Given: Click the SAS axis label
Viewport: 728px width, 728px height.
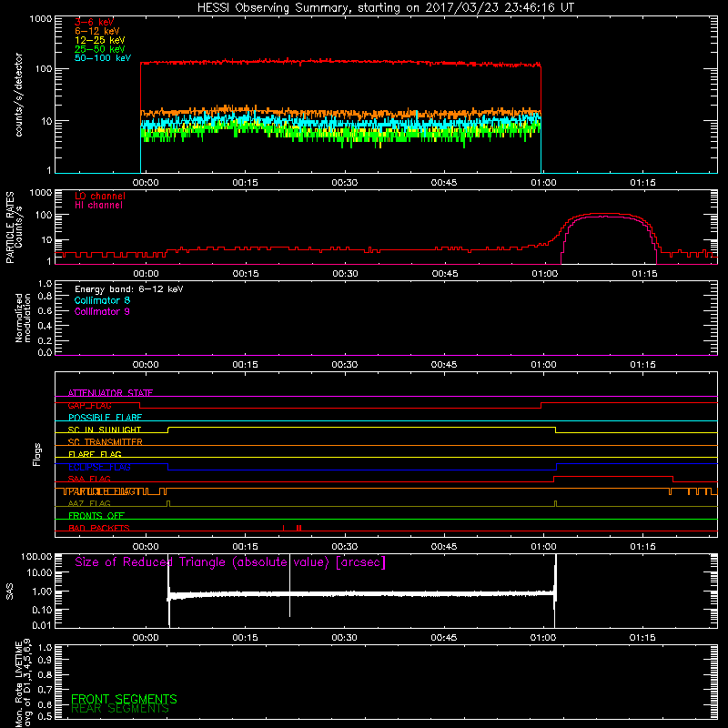Looking at the screenshot, I should [x=9, y=591].
